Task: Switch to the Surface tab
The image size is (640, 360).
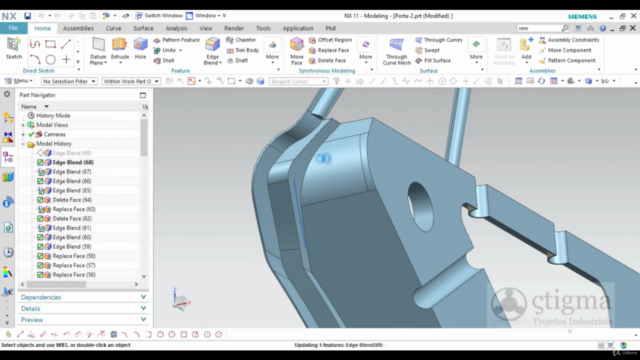Action: (x=143, y=28)
